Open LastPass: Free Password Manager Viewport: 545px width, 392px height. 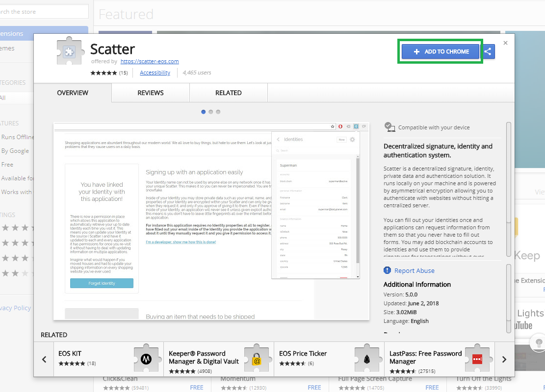(440, 359)
